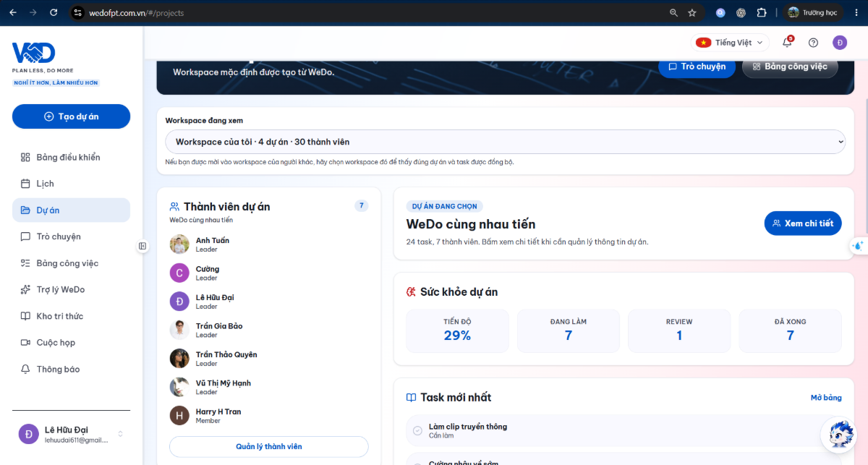
Task: Click the browser extensions puzzle icon
Action: point(762,12)
